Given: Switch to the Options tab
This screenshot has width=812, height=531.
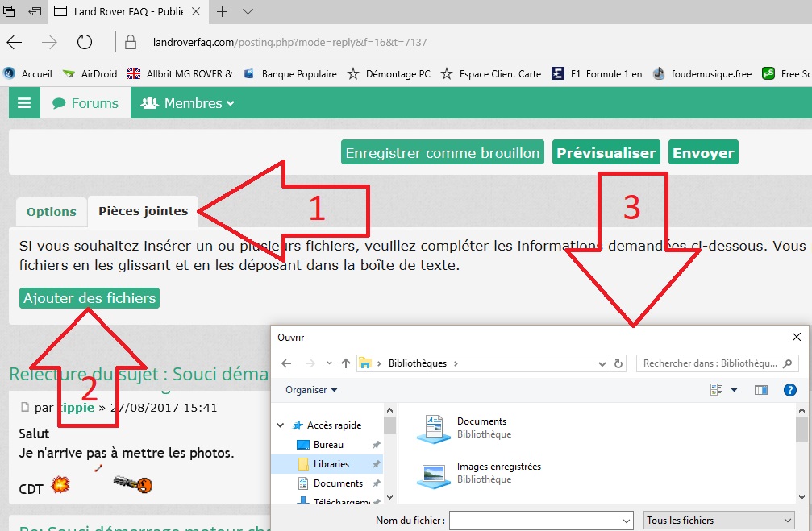Looking at the screenshot, I should [x=52, y=212].
